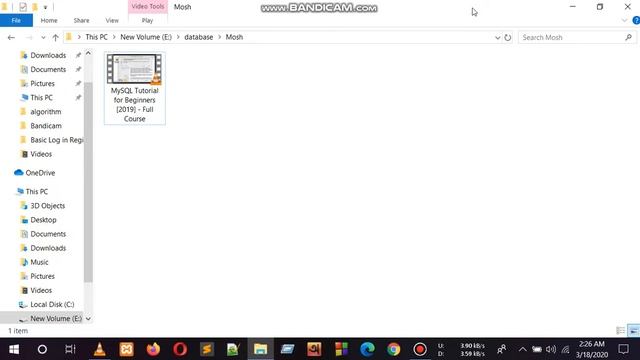Select the MySQL Tutorial for Beginners file name
The height and width of the screenshot is (360, 640).
134,104
